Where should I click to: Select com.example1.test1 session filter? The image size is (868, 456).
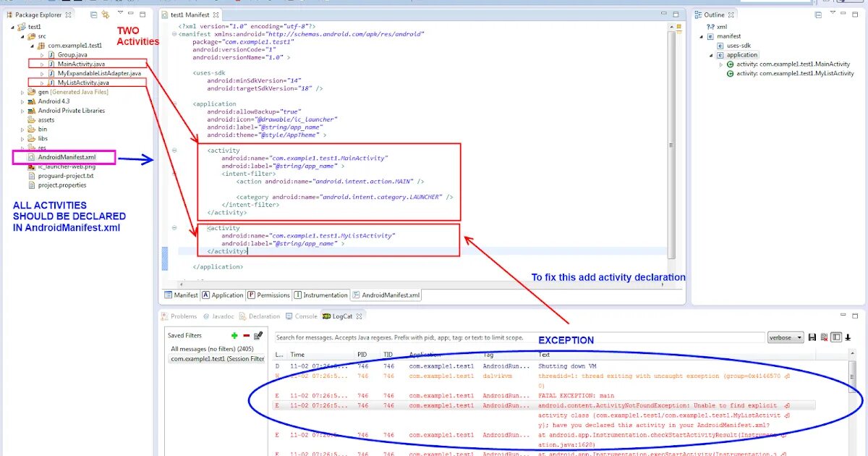pos(216,358)
